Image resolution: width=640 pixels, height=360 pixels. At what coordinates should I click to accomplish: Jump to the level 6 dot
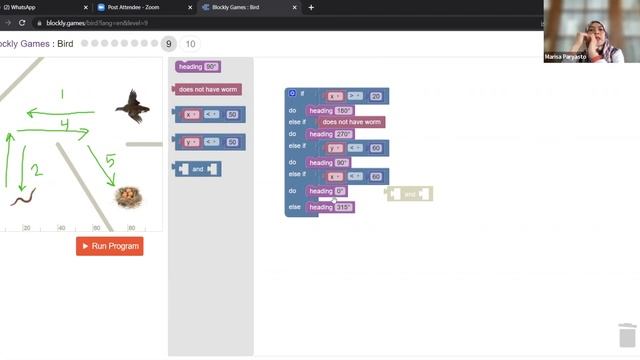(134, 43)
